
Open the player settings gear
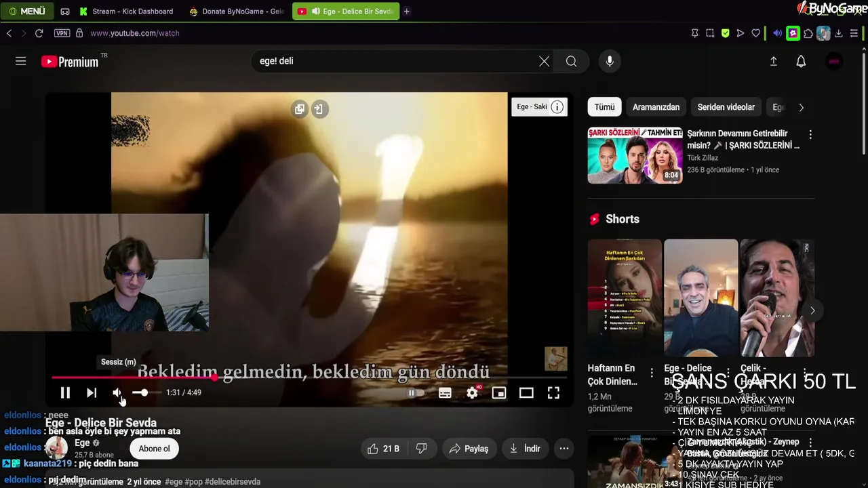[x=473, y=392]
